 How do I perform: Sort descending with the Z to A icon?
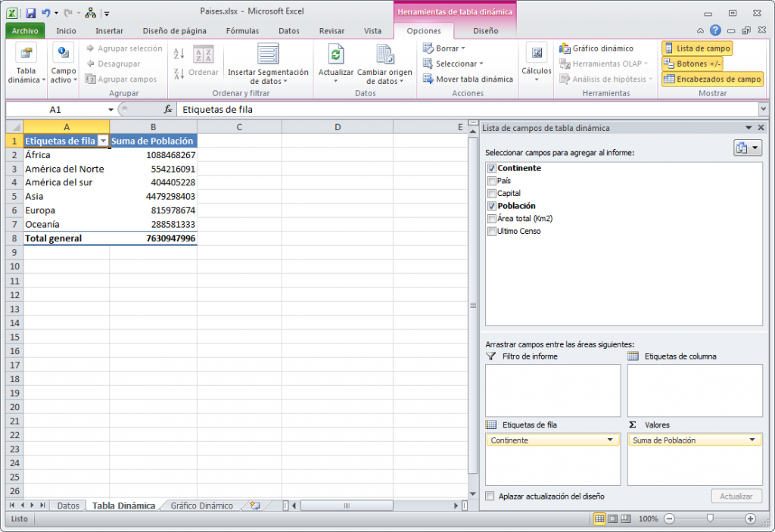pos(179,74)
